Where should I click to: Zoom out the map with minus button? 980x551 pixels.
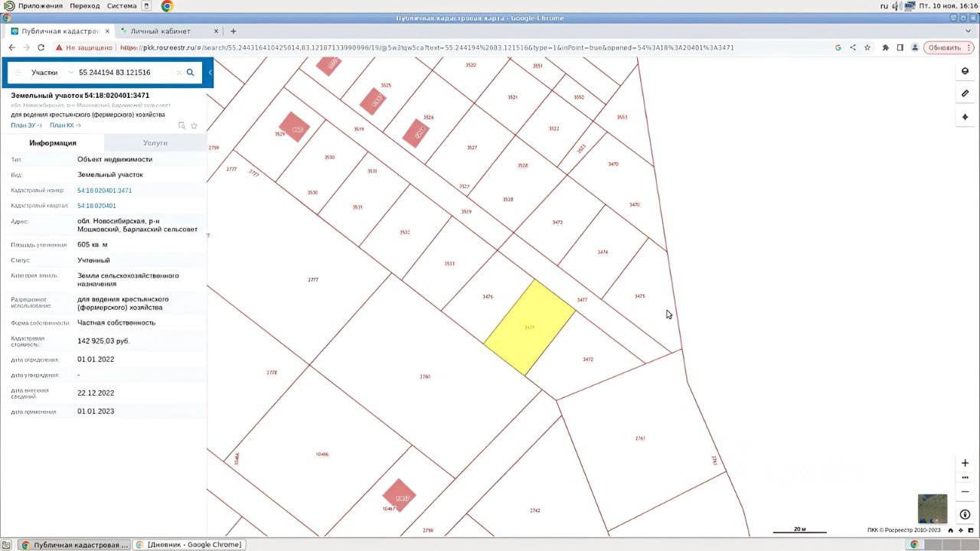click(965, 491)
